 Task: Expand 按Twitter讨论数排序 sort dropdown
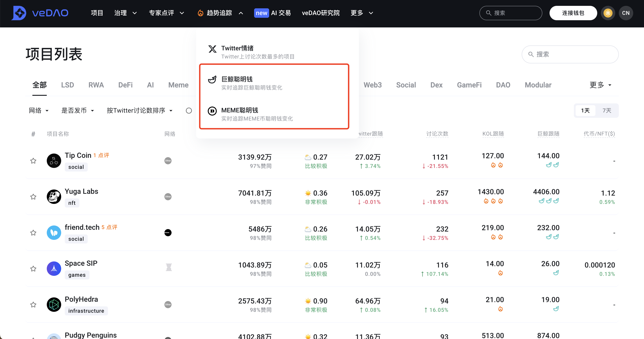coord(139,111)
